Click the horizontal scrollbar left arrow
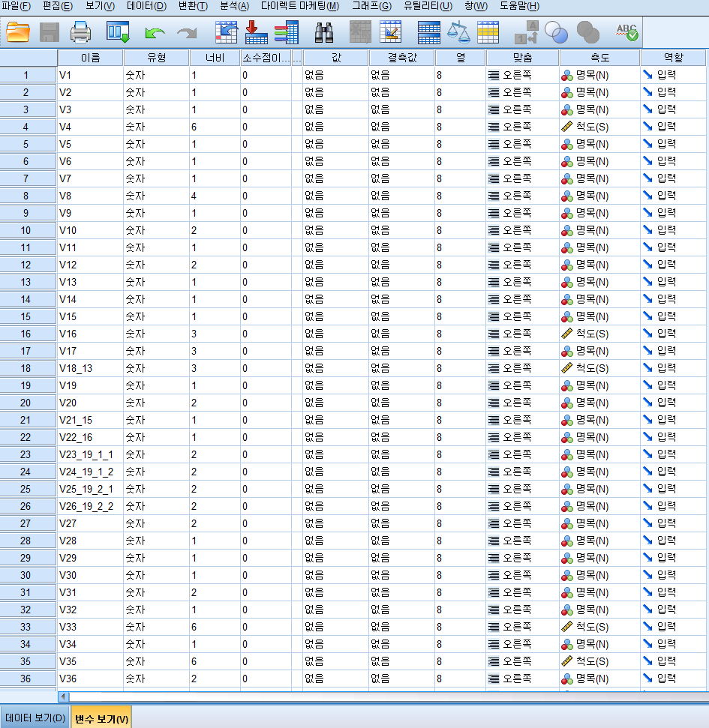 pos(64,697)
